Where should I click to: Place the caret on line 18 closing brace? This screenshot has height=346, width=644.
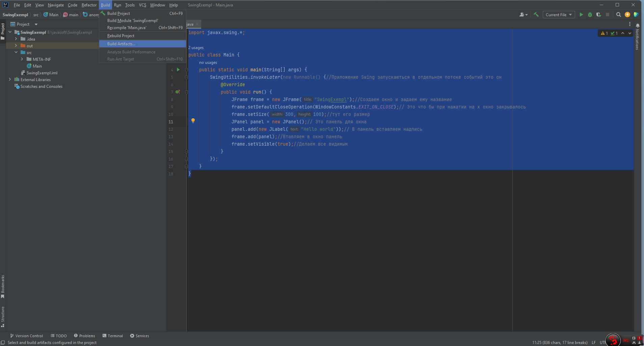click(190, 174)
